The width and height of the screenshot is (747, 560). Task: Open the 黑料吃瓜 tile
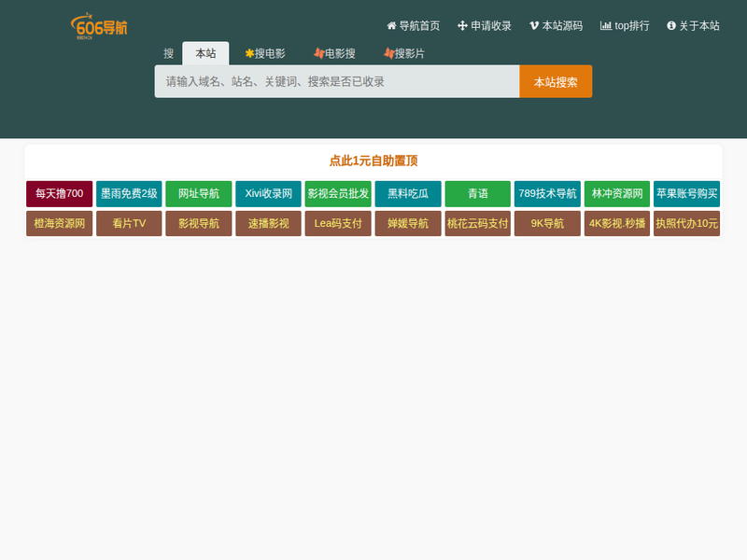(408, 194)
